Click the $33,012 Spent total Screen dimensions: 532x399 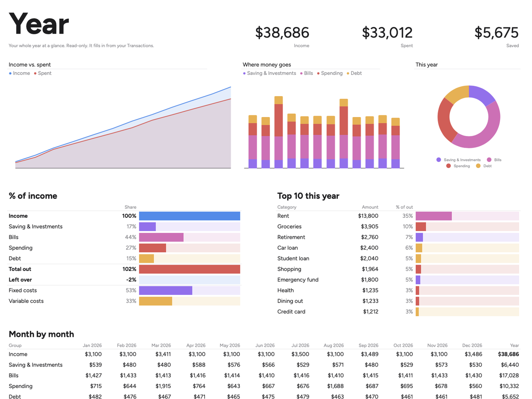[387, 32]
